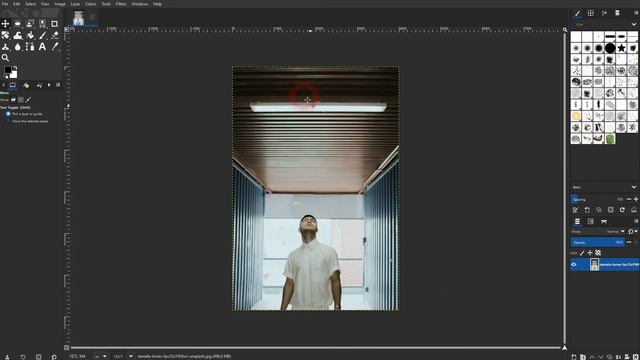Select the Fuzzy Select tool

[42, 24]
